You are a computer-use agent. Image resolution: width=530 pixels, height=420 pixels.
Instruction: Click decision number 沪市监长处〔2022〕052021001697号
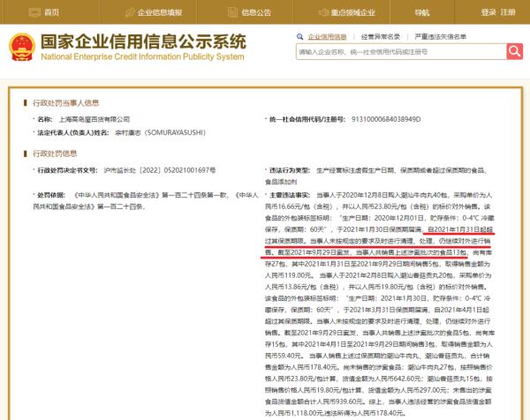pos(160,170)
